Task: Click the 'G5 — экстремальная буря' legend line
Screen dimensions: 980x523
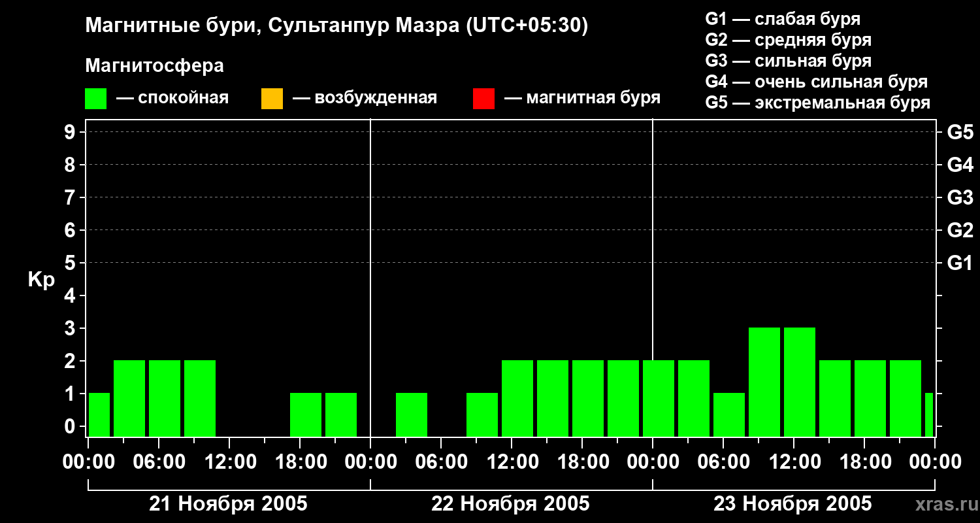Action: point(818,103)
